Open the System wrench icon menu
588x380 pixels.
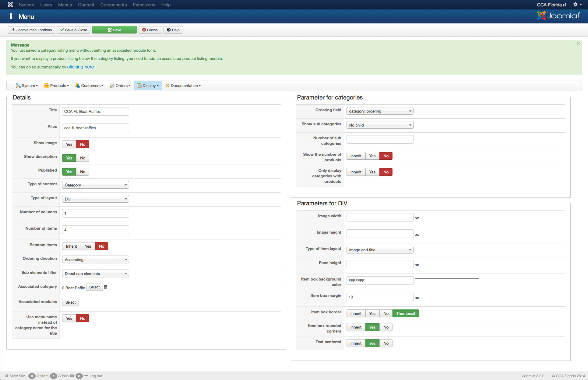26,86
